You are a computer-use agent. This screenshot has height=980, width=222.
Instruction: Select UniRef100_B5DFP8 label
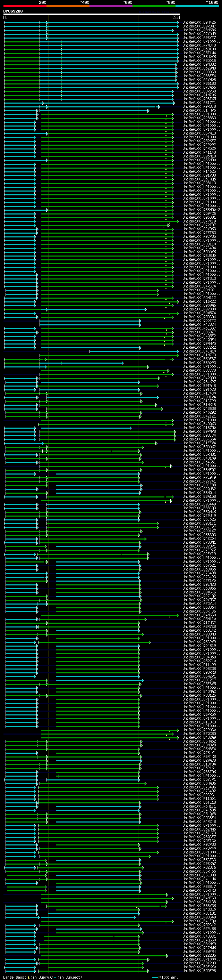[x=199, y=971]
